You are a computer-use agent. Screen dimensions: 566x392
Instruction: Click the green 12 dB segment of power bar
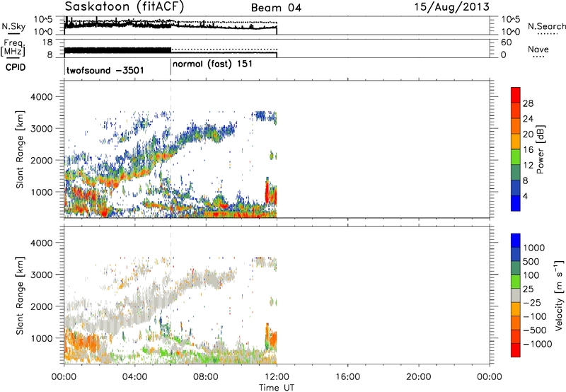516,157
